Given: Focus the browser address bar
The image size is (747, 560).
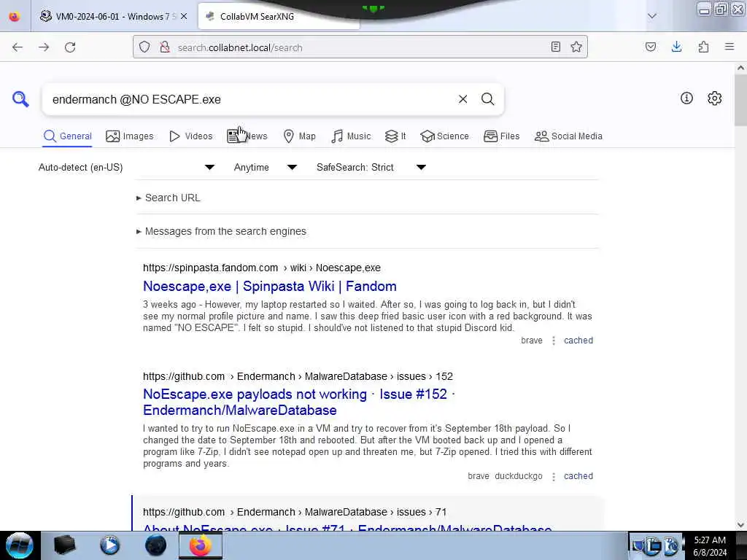Looking at the screenshot, I should pyautogui.click(x=360, y=47).
